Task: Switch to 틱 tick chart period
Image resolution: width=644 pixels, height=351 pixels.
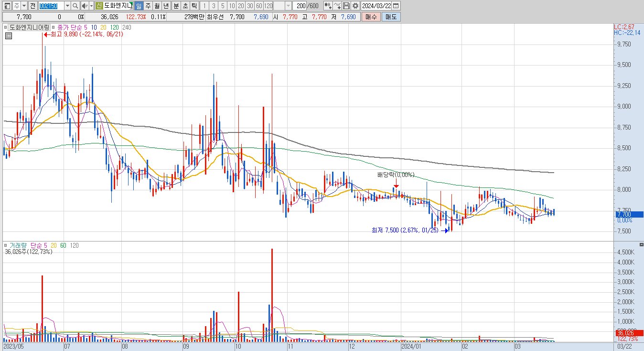Action: (194, 6)
